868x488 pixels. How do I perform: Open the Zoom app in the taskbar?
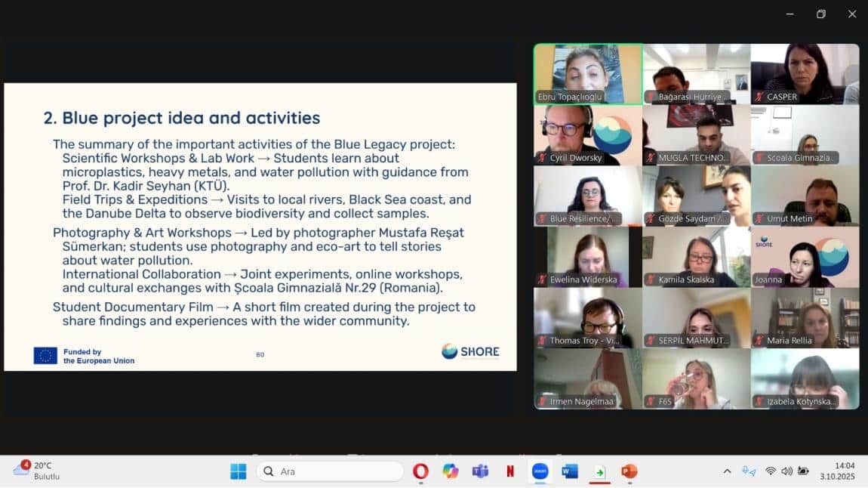(x=540, y=471)
